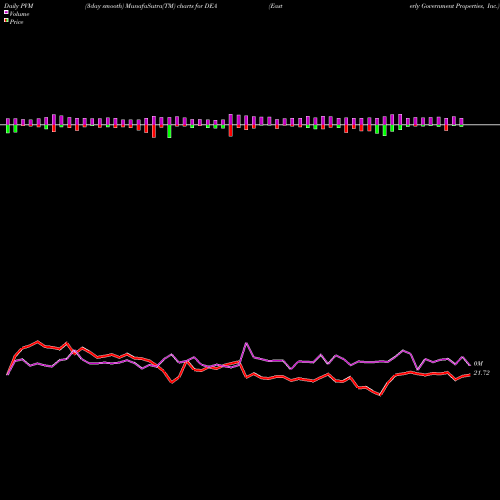Screen dimensions: 500x500
Task: Click the end of the red price line
Action: 470,375
